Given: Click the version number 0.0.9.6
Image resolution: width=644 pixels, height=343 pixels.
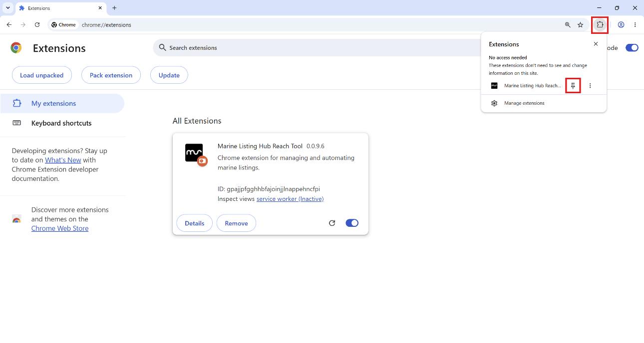Looking at the screenshot, I should (x=316, y=146).
